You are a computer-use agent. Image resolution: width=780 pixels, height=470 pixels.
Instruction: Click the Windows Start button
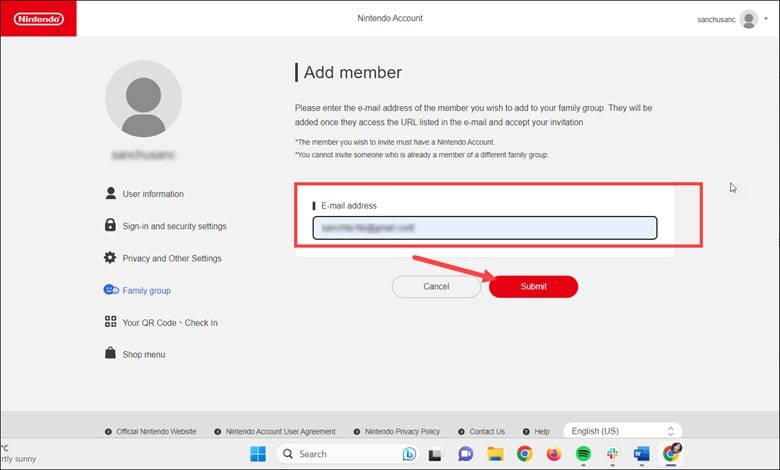(258, 454)
